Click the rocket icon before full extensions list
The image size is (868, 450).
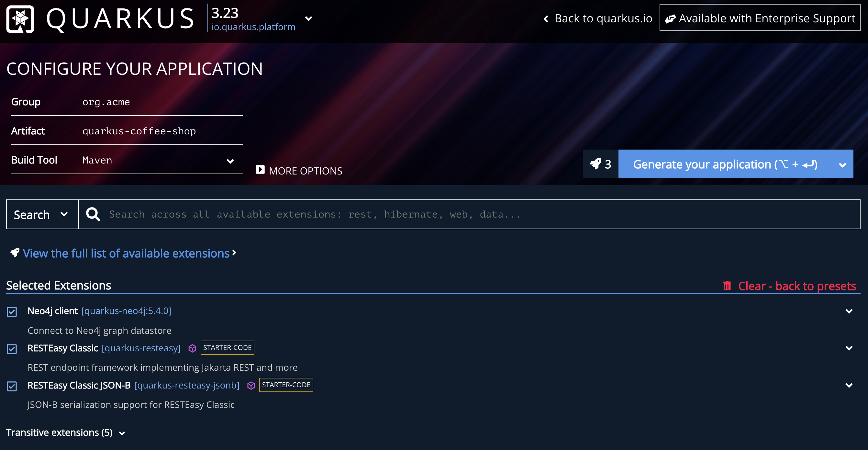tap(15, 253)
